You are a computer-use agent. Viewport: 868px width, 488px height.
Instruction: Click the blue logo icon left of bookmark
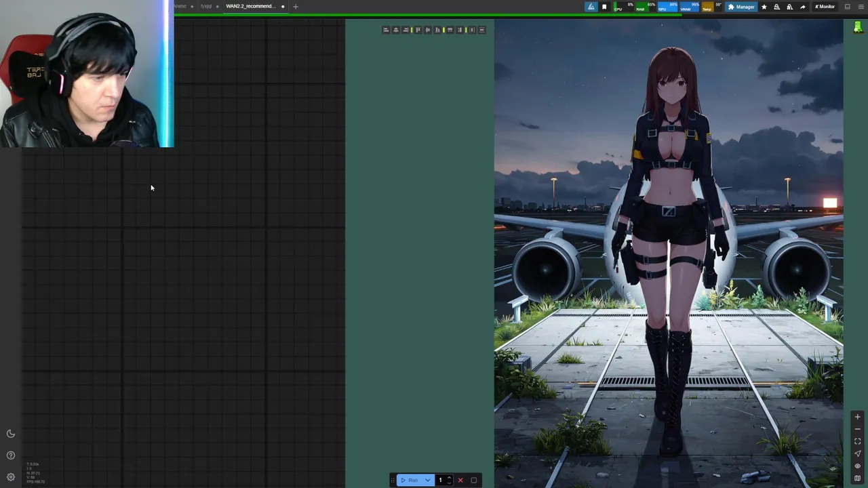click(591, 7)
